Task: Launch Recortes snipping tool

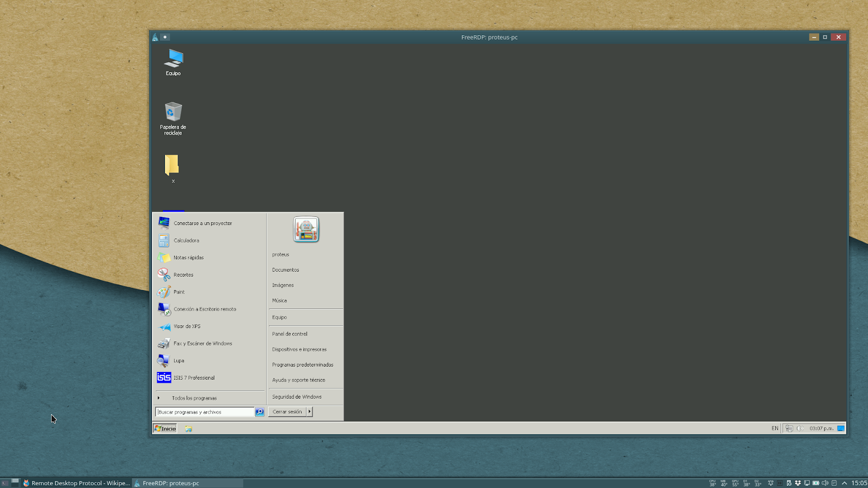Action: 182,274
